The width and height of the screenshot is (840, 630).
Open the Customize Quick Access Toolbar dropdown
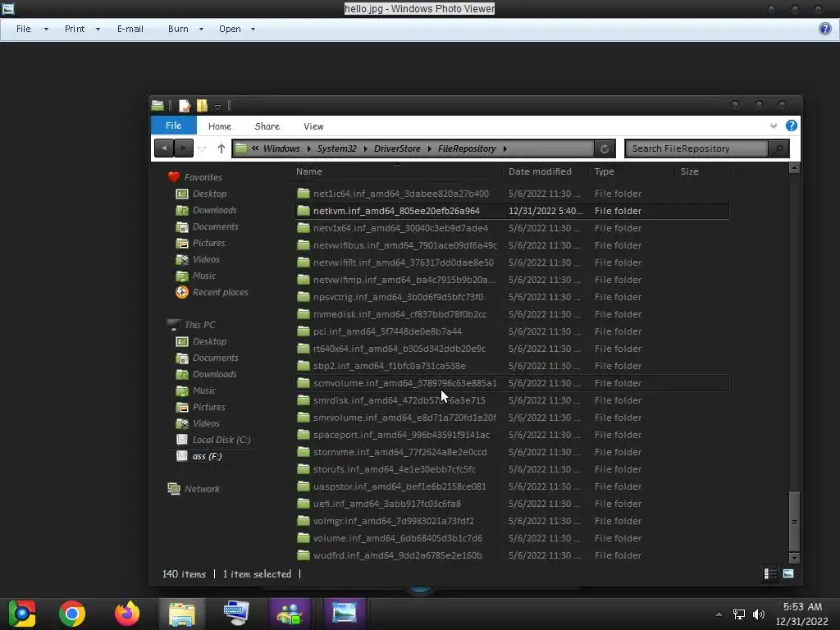217,107
